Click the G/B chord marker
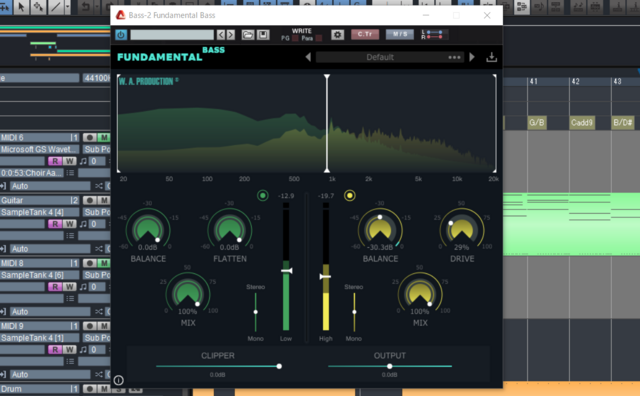640x396 pixels. (536, 122)
